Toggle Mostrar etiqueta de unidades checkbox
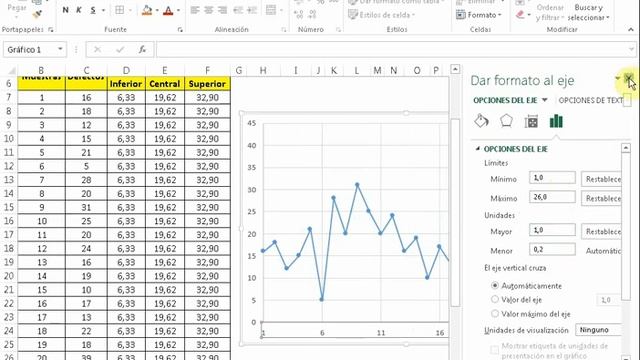 494,350
